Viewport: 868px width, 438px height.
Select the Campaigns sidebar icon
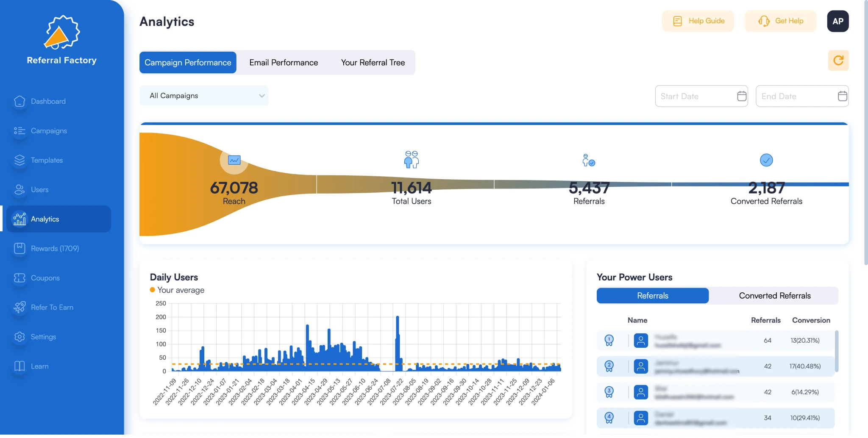tap(19, 130)
